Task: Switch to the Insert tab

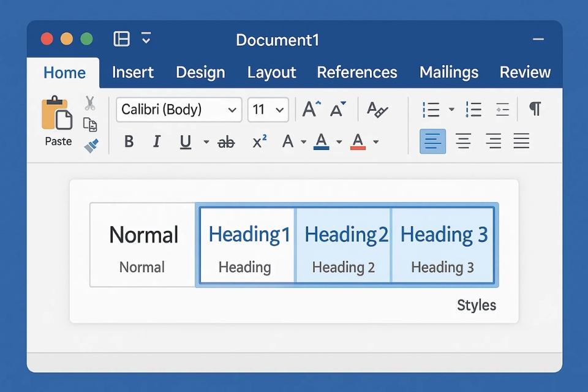Action: 132,72
